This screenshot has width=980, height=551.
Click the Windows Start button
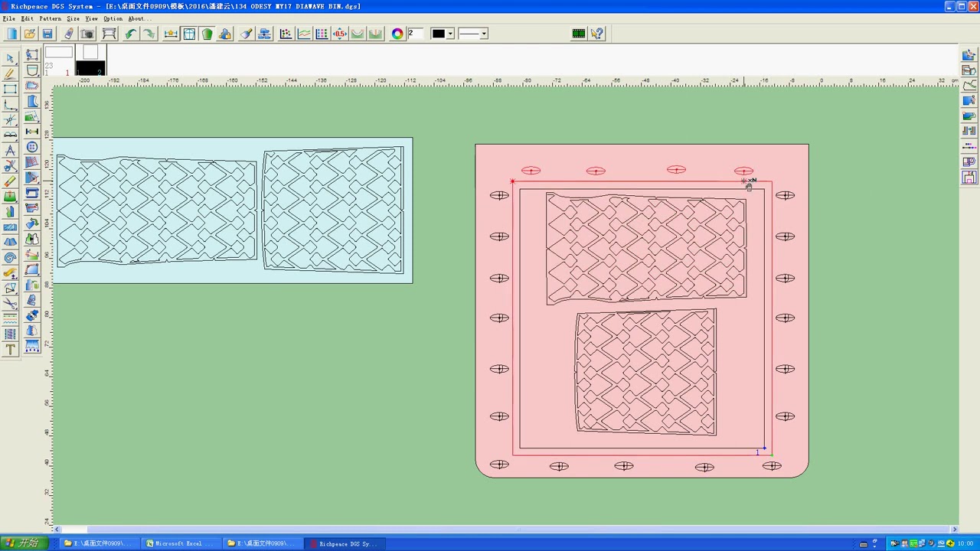coord(23,543)
